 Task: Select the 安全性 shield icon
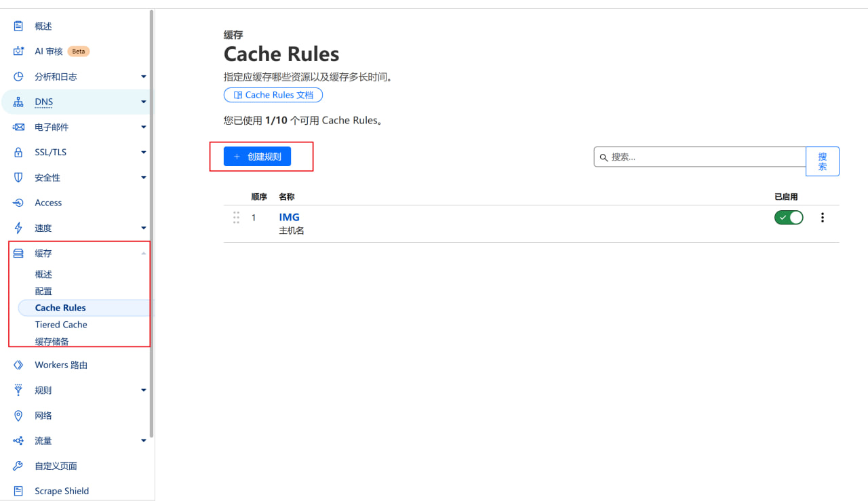tap(18, 178)
